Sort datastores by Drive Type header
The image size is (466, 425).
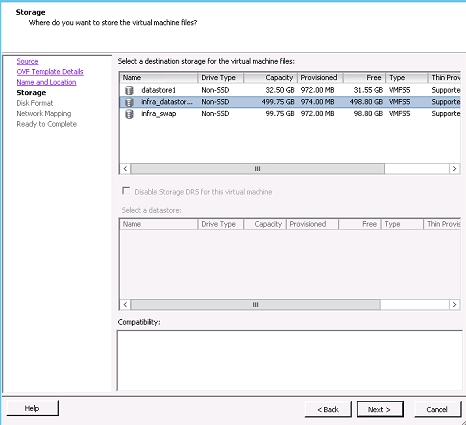(221, 78)
